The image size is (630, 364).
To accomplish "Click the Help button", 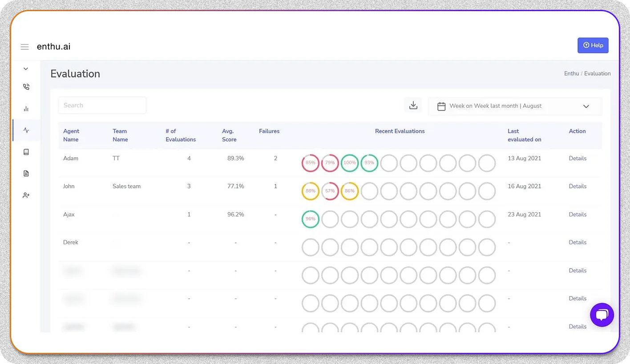I will (x=593, y=45).
